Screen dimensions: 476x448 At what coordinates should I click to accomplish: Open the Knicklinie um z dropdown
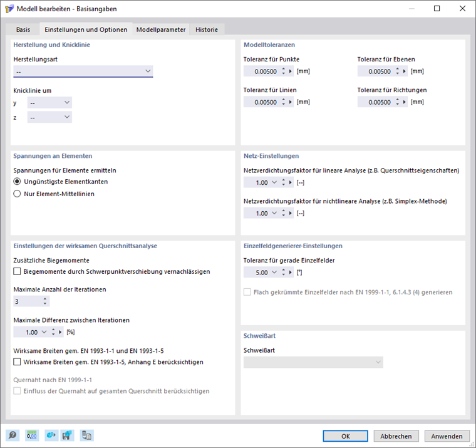pos(49,117)
